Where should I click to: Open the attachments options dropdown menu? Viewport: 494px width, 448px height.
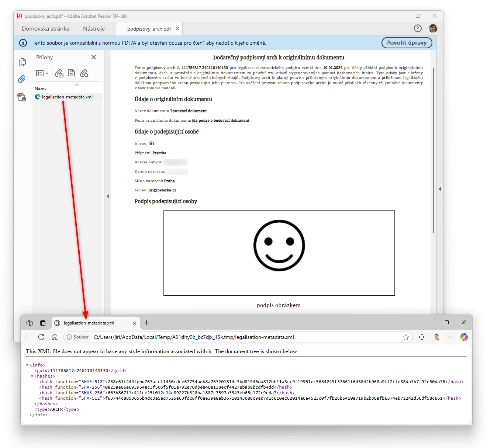point(42,73)
